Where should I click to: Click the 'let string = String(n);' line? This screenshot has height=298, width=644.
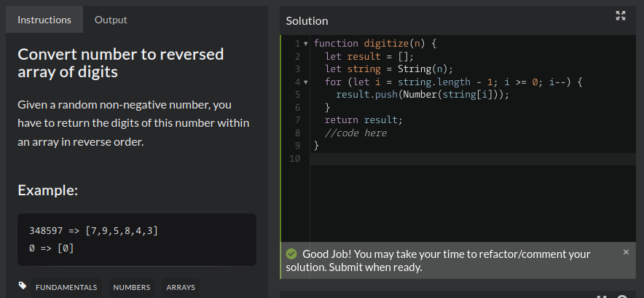388,69
